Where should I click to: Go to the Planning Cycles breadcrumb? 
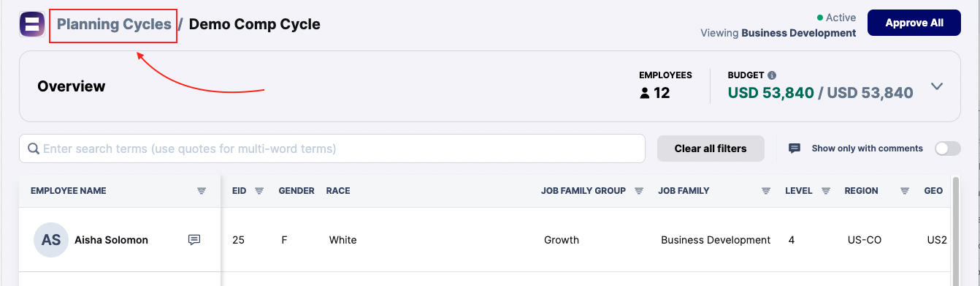114,24
